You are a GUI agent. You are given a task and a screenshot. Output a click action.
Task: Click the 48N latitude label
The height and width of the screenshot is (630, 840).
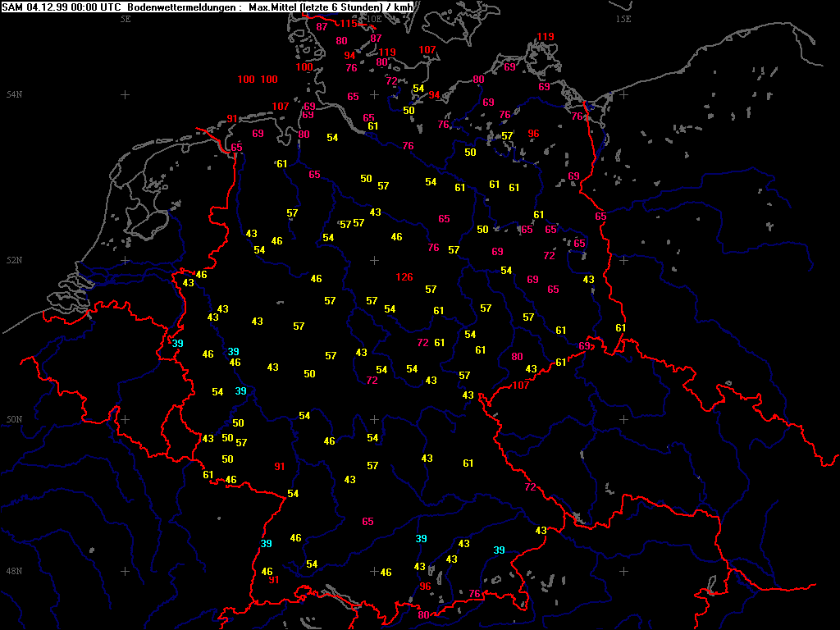pos(13,572)
